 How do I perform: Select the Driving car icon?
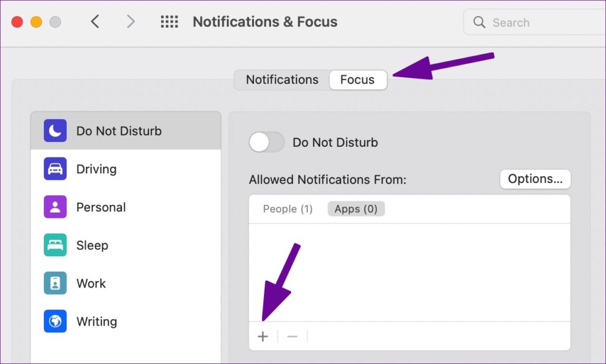[55, 169]
